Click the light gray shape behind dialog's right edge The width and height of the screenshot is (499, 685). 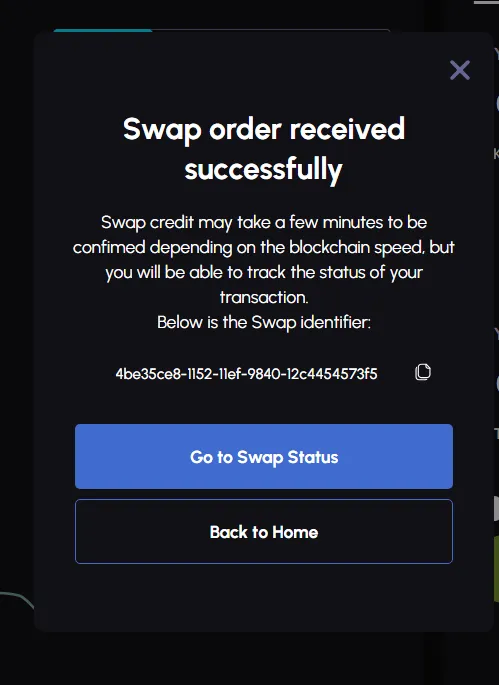pos(496,508)
